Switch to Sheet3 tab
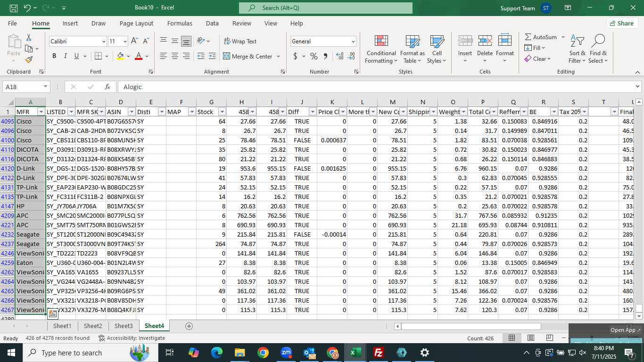This screenshot has width=644, height=362. (124, 326)
